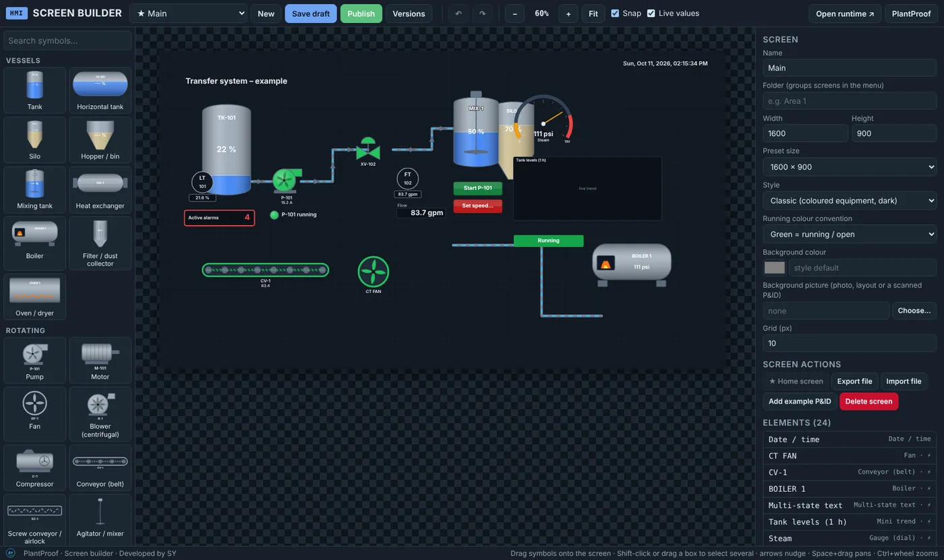Screen dimensions: 944x560
Task: Open Running colour convention dropdown
Action: coord(850,235)
